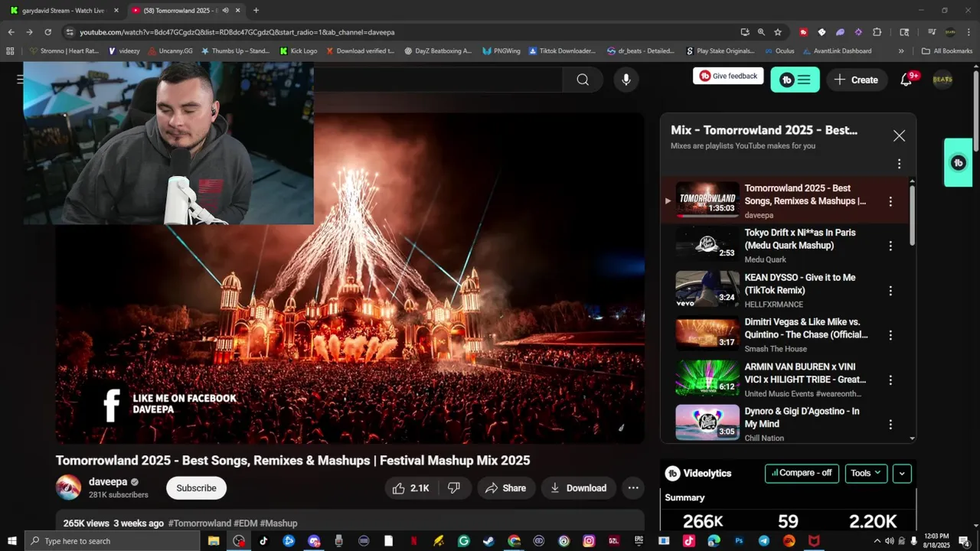This screenshot has width=980, height=551.
Task: Open the Mix playlist options menu
Action: tap(899, 164)
